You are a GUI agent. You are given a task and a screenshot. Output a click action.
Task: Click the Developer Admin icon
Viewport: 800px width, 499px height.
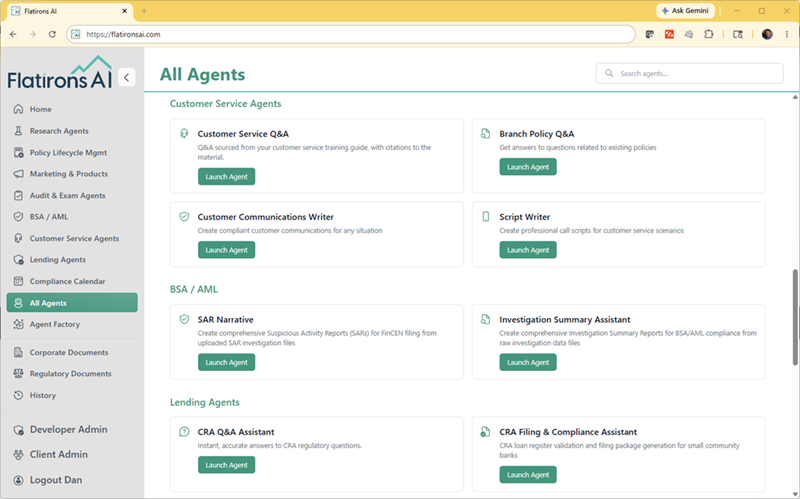[18, 430]
